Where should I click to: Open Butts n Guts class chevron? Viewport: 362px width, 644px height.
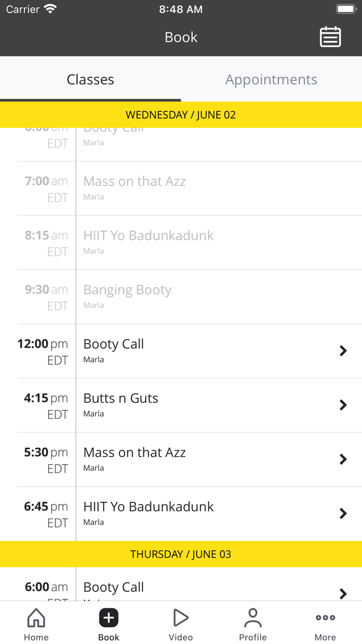[343, 405]
